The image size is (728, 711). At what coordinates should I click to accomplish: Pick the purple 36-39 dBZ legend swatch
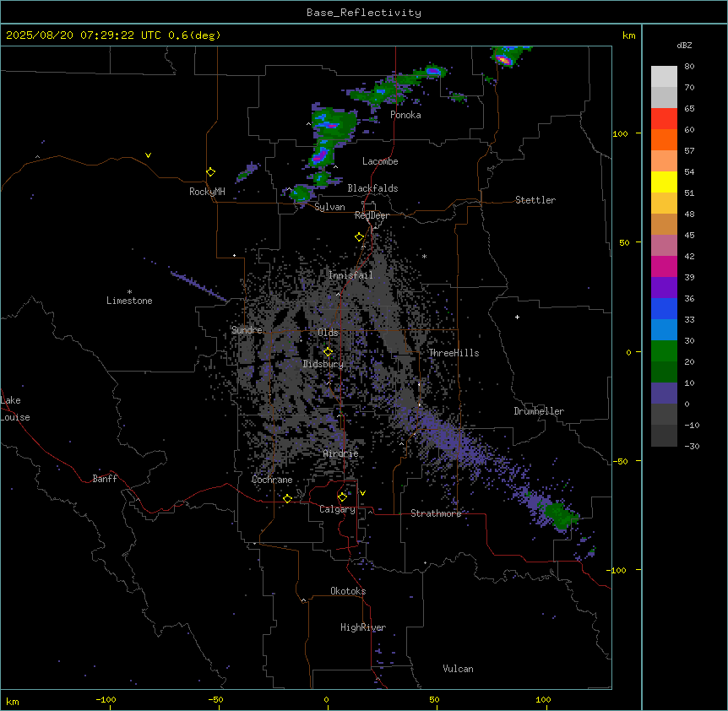(664, 287)
